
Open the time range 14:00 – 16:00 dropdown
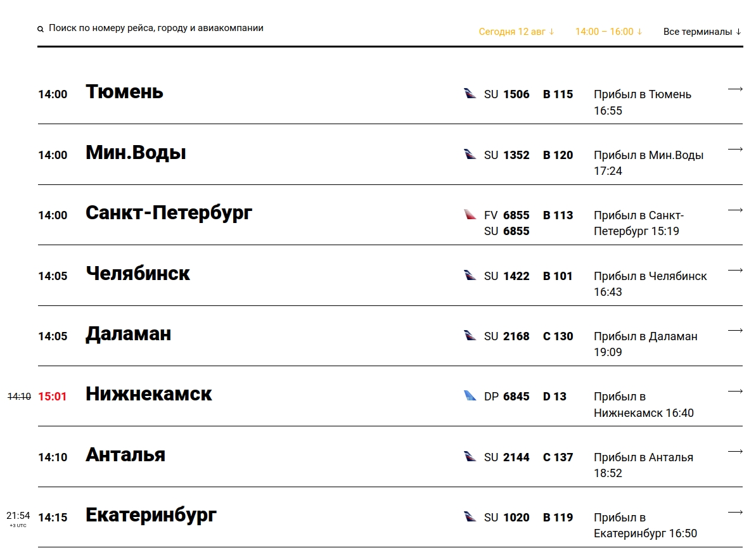pos(608,32)
